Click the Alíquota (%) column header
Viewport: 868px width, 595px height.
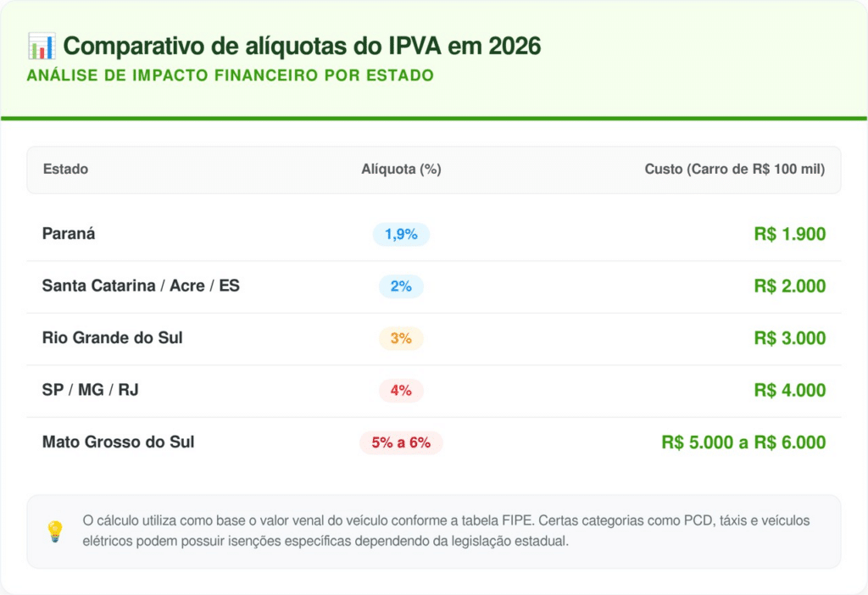[x=401, y=170]
